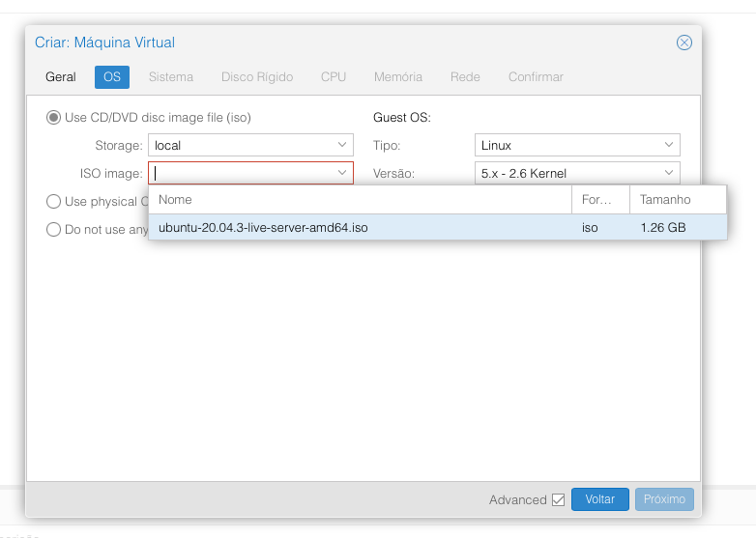The width and height of the screenshot is (756, 538).
Task: Toggle the Advanced checkbox
Action: 558,499
